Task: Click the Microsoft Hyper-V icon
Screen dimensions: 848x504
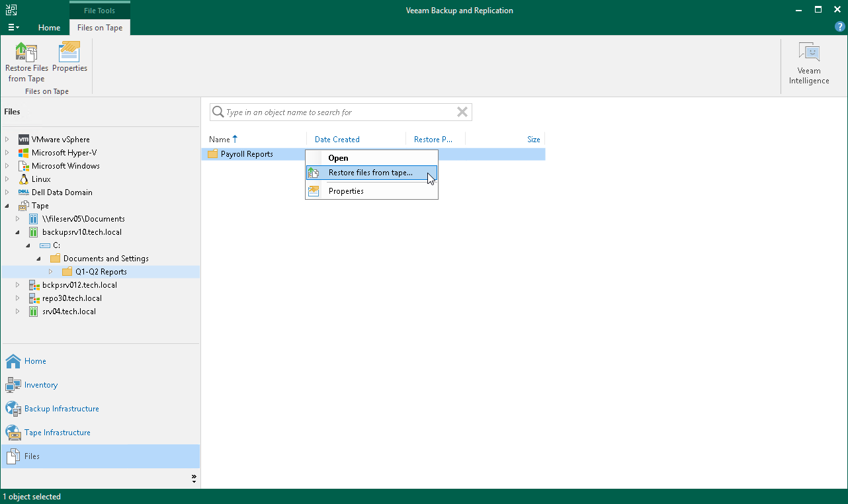Action: pyautogui.click(x=24, y=153)
